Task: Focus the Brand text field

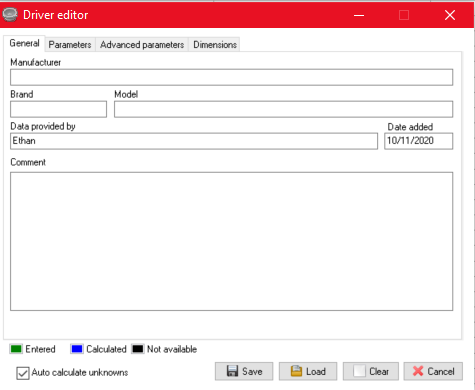Action: point(58,109)
